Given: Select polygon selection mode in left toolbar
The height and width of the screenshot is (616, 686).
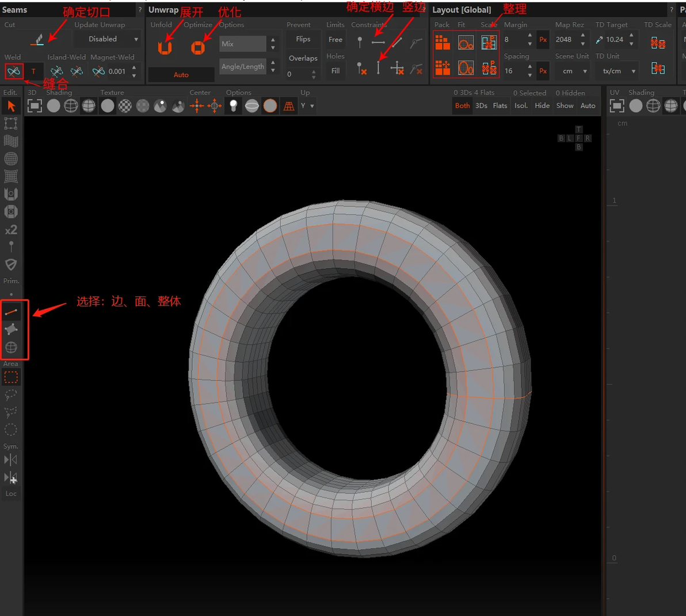Looking at the screenshot, I should [x=11, y=329].
